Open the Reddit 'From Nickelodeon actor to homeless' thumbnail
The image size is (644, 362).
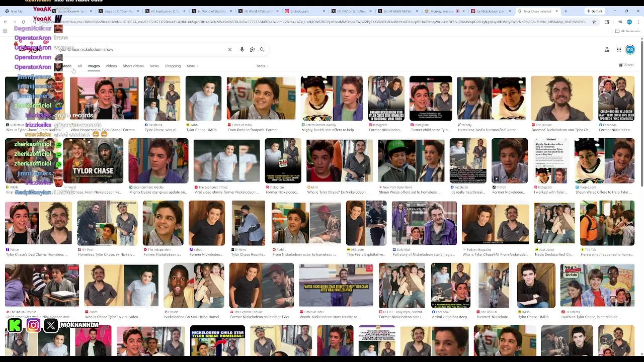306,223
